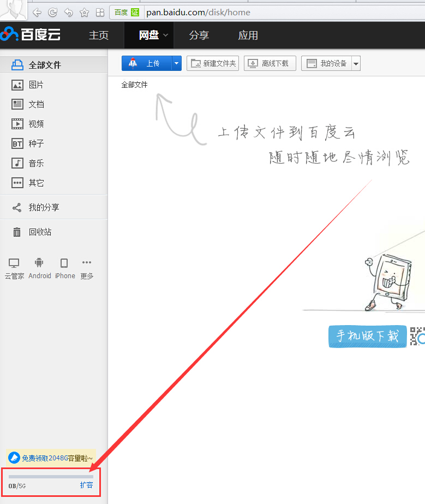Click the 手机版下载 button

[368, 336]
